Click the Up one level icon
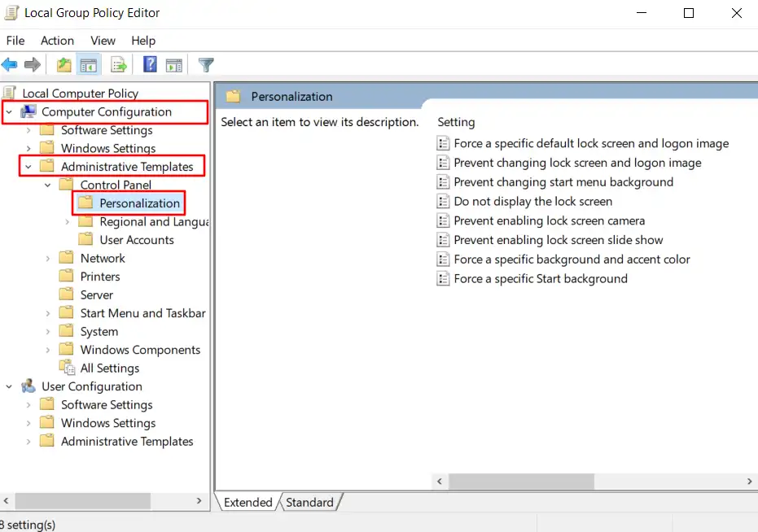The height and width of the screenshot is (532, 758). click(x=63, y=64)
